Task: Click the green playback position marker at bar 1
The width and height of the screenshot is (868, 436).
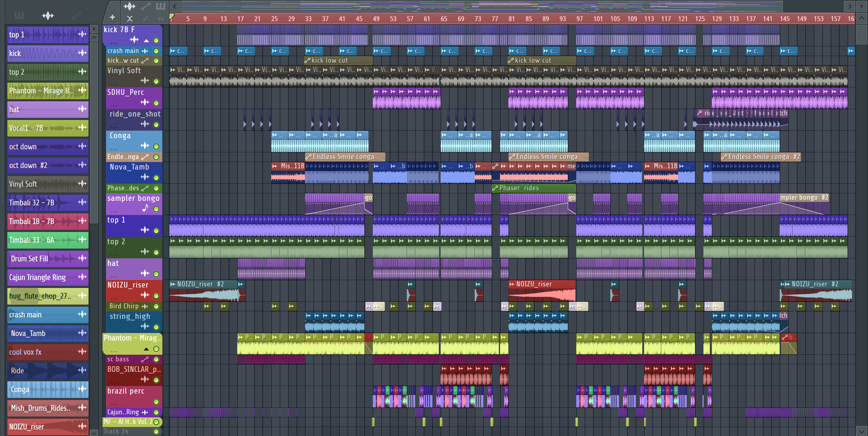Action: tap(171, 17)
